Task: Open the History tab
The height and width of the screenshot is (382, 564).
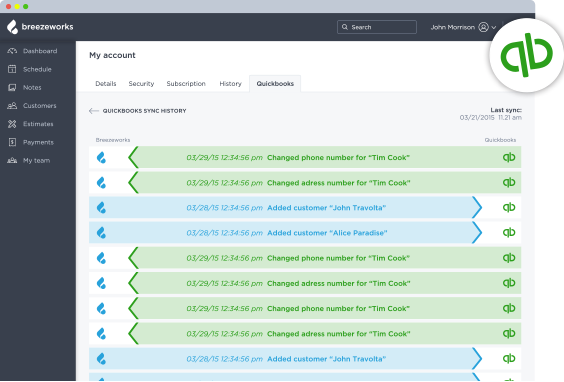Action: tap(231, 83)
